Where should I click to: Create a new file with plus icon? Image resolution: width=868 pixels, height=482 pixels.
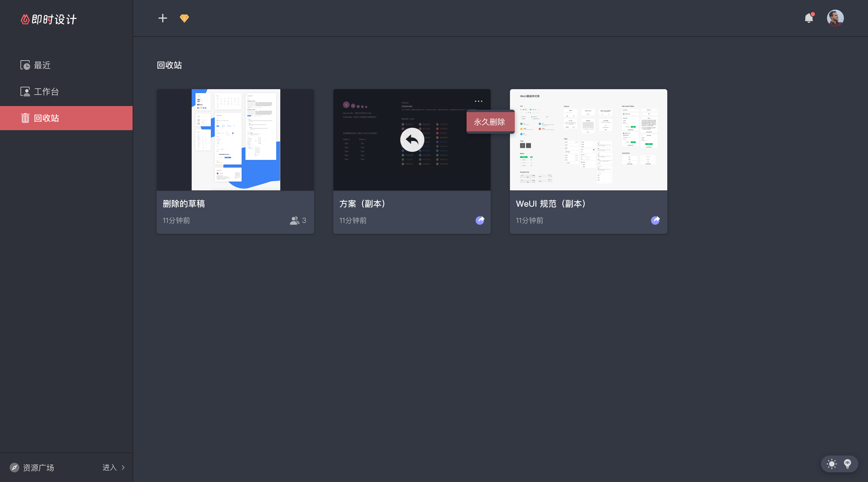(163, 18)
